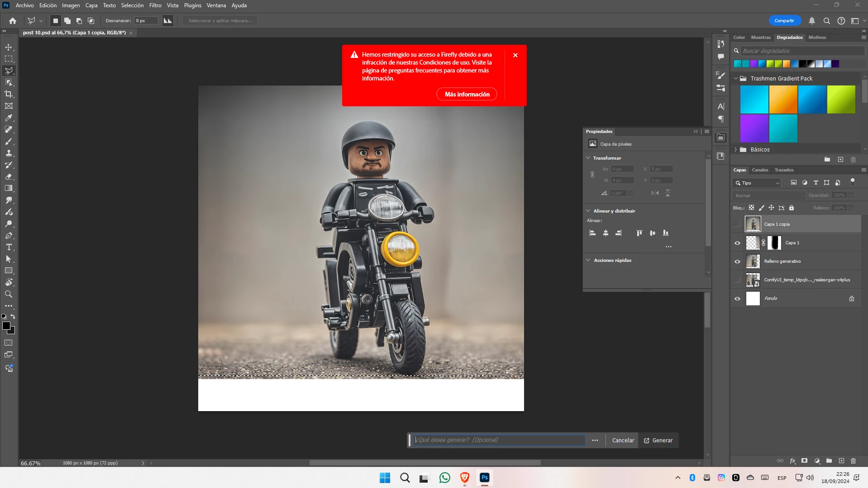The width and height of the screenshot is (868, 488).
Task: Select the Eraser tool
Action: tap(9, 176)
